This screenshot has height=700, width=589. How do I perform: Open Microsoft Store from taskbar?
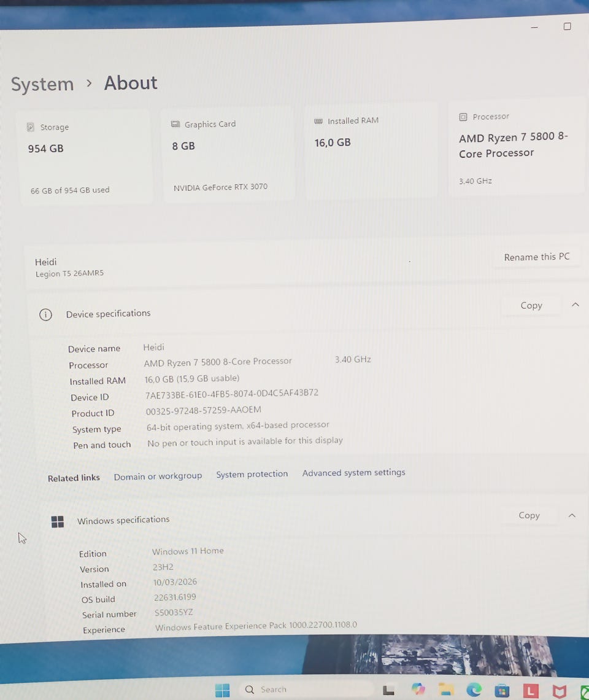(x=502, y=691)
